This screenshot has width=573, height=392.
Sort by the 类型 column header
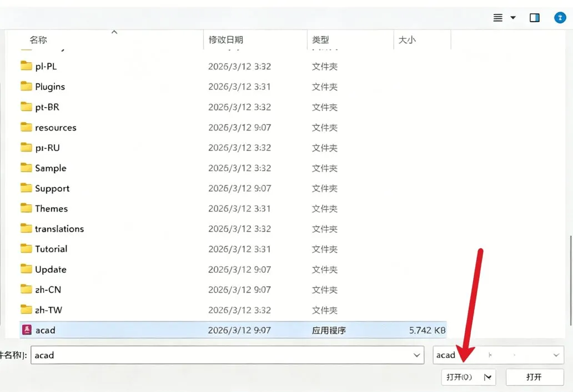coord(320,39)
